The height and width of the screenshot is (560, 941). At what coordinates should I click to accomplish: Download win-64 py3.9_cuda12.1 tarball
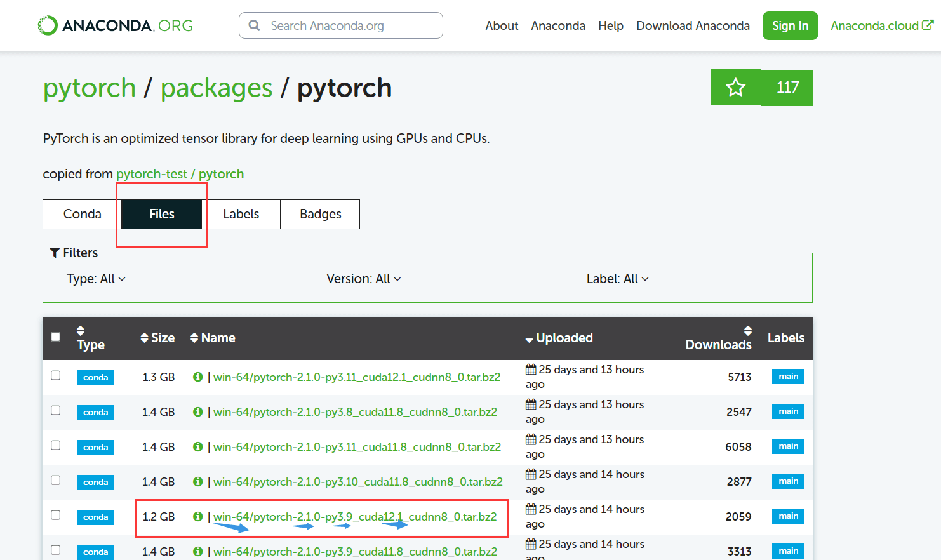coord(355,517)
